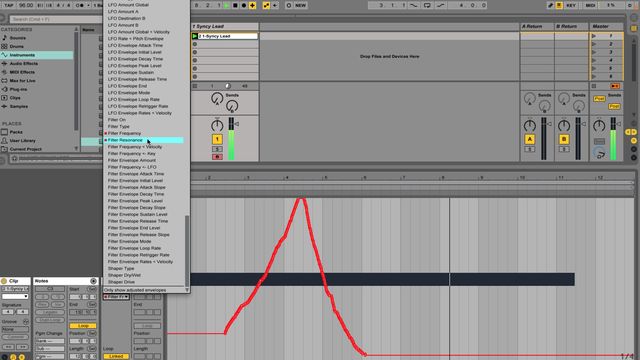Click the Clip color swatch circle

[x=4, y=281]
